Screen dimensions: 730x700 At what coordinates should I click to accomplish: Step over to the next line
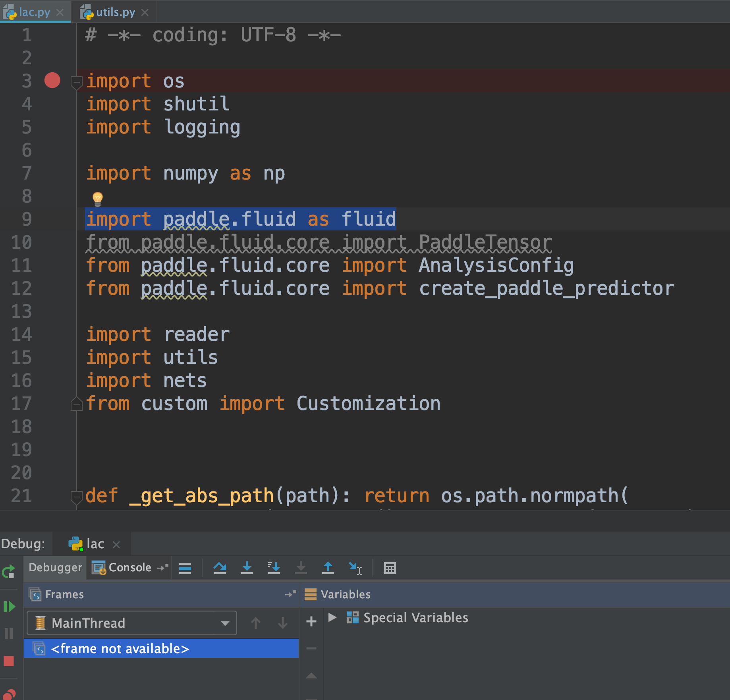[220, 567]
